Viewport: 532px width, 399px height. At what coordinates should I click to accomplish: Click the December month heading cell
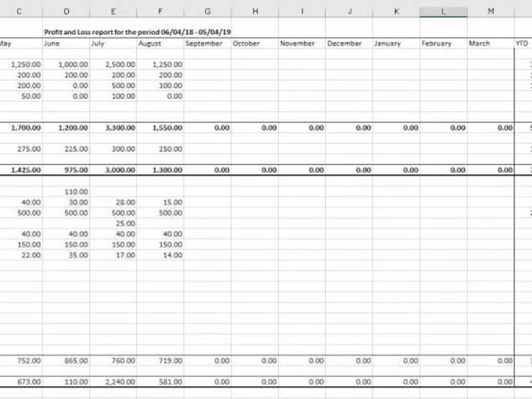pos(349,43)
